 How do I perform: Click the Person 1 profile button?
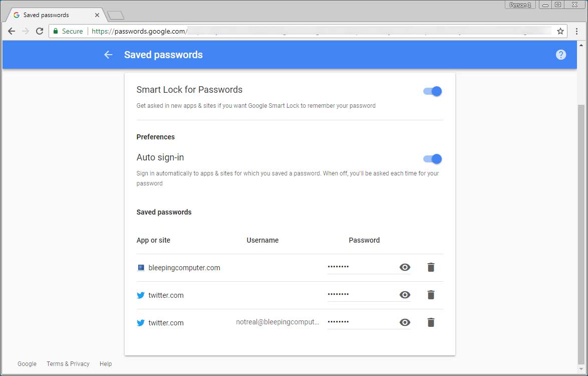(520, 5)
